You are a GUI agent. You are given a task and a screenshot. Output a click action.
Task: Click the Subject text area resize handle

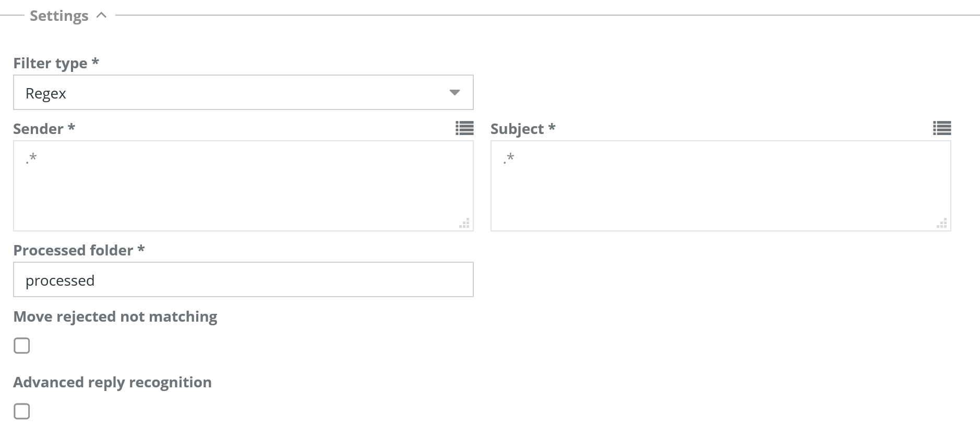tap(942, 223)
